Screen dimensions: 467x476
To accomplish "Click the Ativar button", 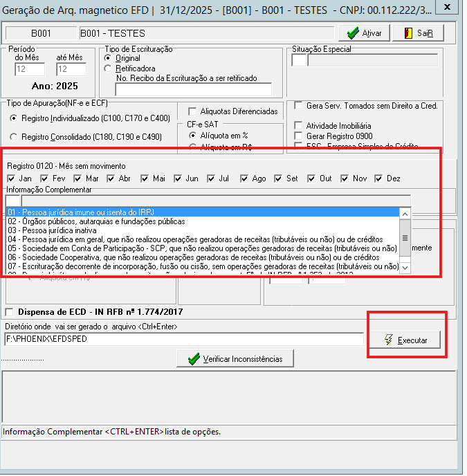I will tap(364, 33).
